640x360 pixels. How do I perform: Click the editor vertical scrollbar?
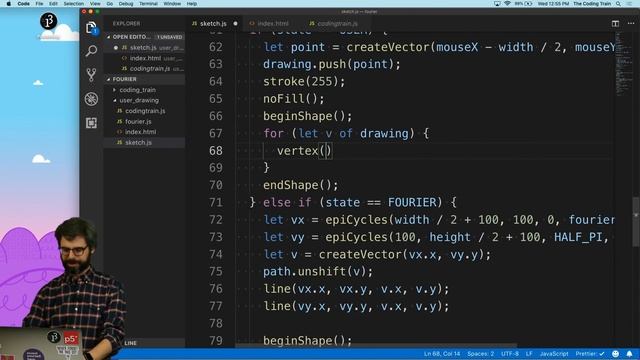click(636, 222)
